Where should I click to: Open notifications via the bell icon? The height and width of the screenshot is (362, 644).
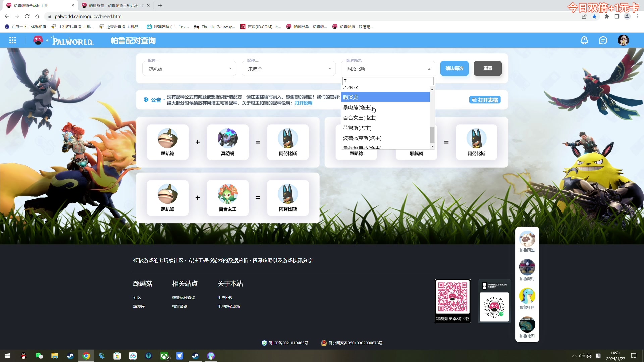pos(584,40)
